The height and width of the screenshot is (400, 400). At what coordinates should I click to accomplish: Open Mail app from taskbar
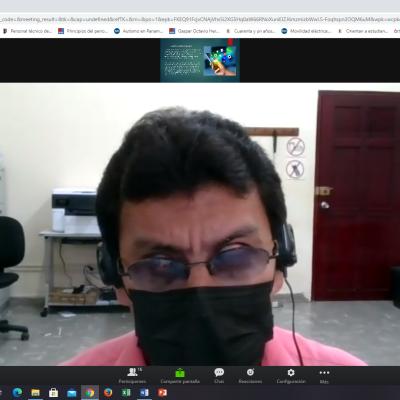72,393
